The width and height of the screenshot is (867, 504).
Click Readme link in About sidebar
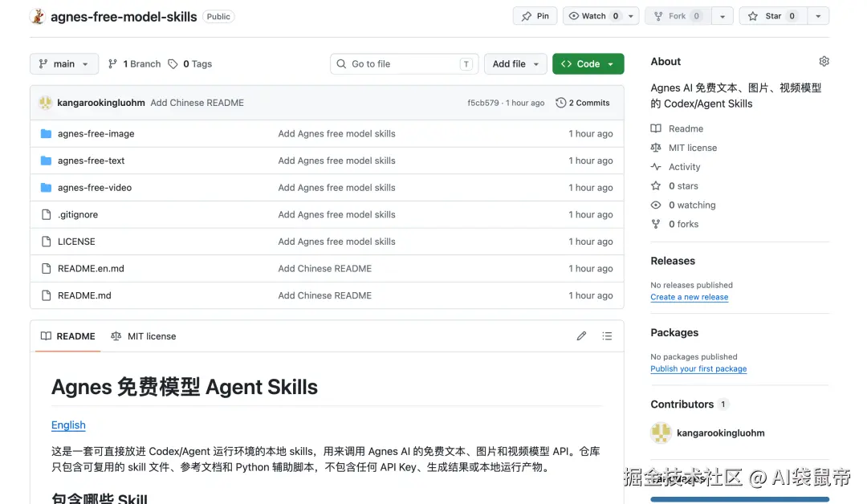coord(686,128)
